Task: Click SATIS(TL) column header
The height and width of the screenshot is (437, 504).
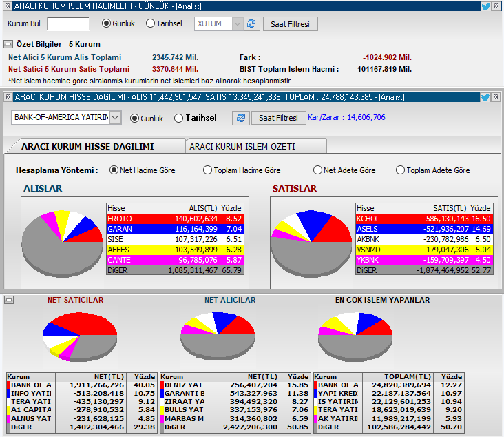Action: tap(450, 208)
